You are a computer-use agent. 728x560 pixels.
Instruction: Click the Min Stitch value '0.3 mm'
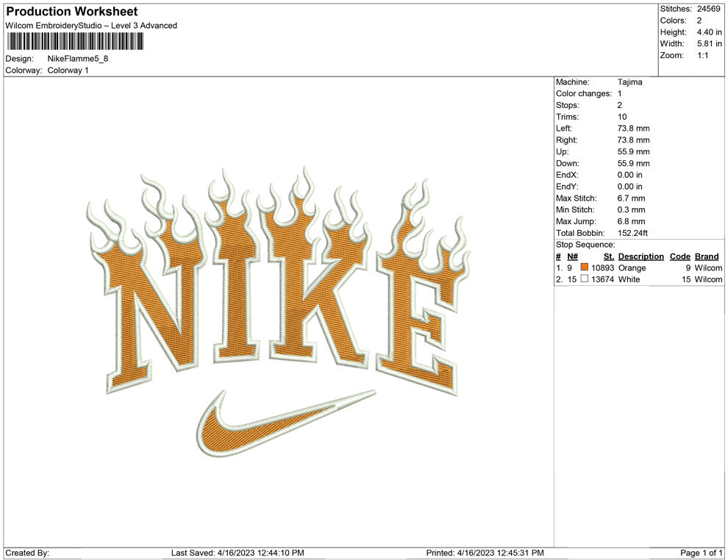632,209
